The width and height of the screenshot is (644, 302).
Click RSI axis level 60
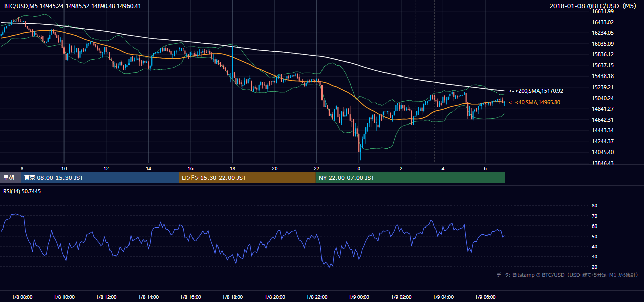pos(594,226)
